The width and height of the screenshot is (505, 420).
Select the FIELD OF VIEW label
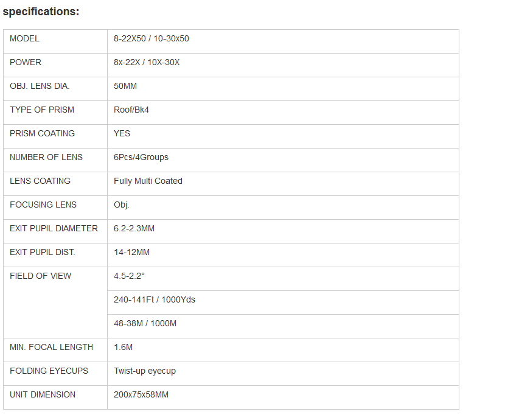(x=40, y=276)
